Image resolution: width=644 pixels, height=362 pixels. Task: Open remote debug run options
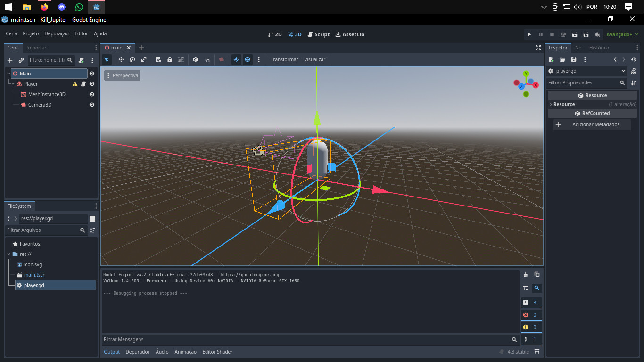(563, 34)
